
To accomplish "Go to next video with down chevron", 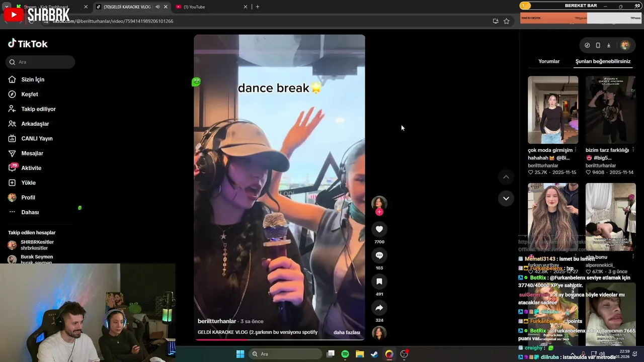I will (x=506, y=198).
